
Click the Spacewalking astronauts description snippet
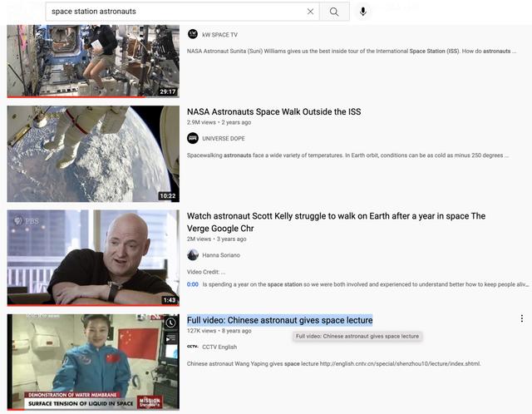(347, 155)
